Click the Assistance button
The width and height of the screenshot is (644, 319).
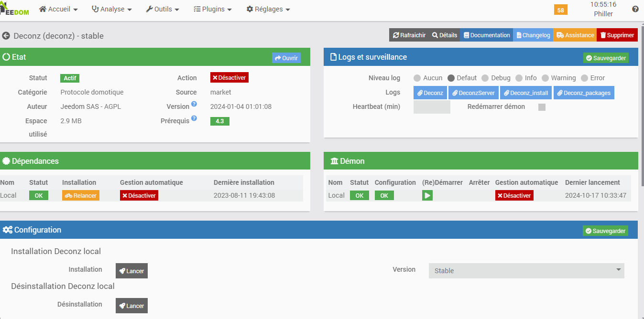click(x=575, y=35)
